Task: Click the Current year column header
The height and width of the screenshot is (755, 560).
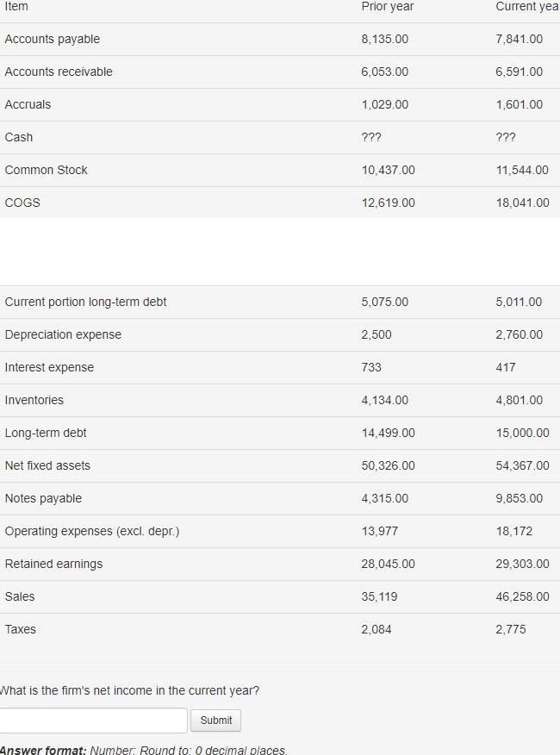Action: [526, 6]
